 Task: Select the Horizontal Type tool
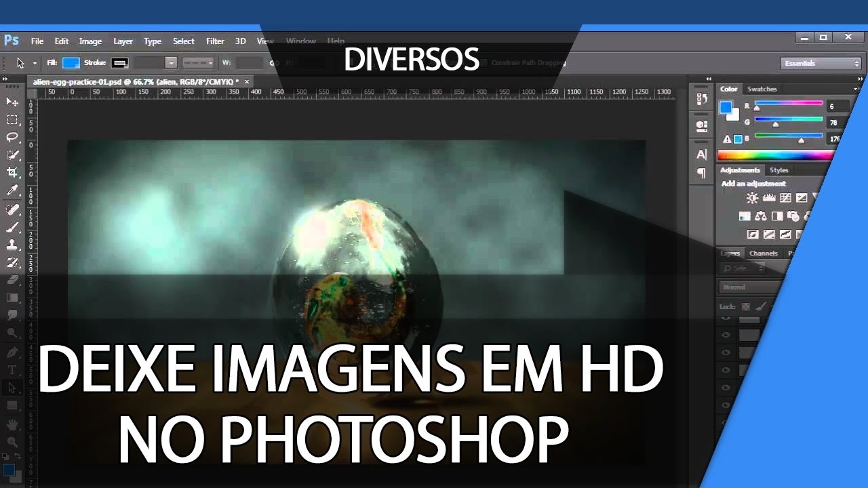(x=12, y=370)
